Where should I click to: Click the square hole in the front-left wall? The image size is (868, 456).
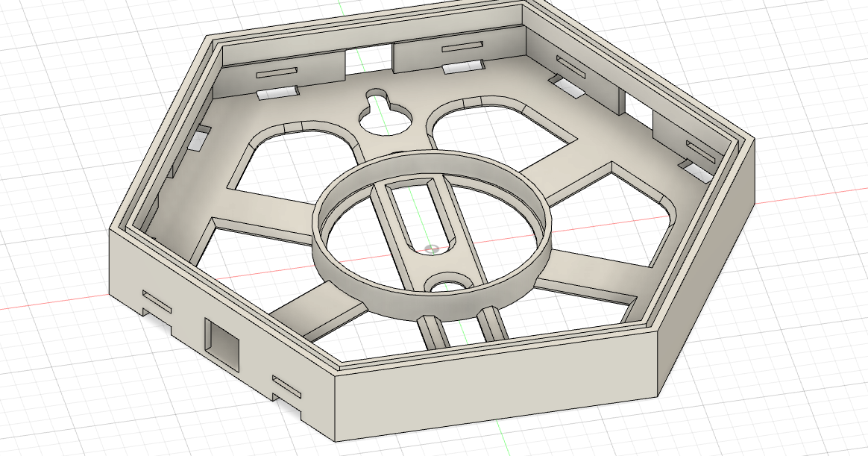point(223,343)
